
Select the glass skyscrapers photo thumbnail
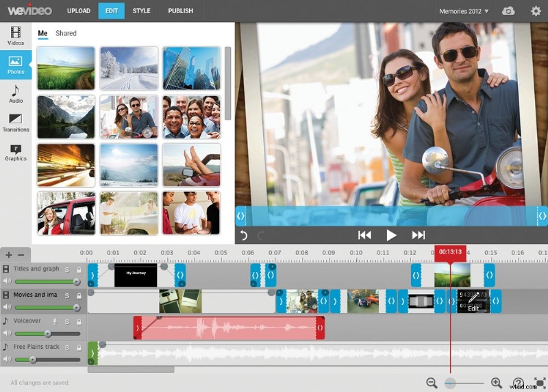pyautogui.click(x=192, y=69)
